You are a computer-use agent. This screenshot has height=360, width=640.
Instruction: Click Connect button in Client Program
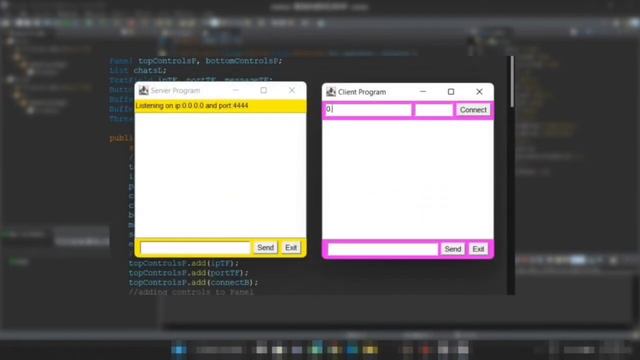[x=473, y=110]
